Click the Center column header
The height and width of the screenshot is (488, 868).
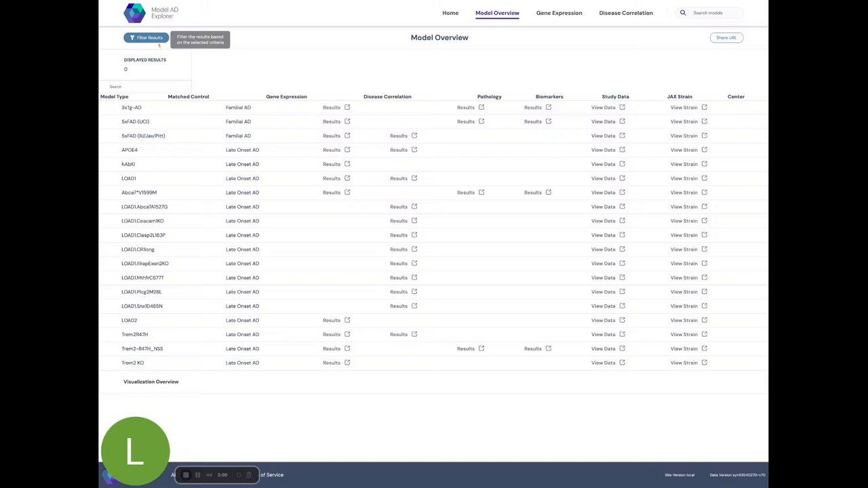736,97
